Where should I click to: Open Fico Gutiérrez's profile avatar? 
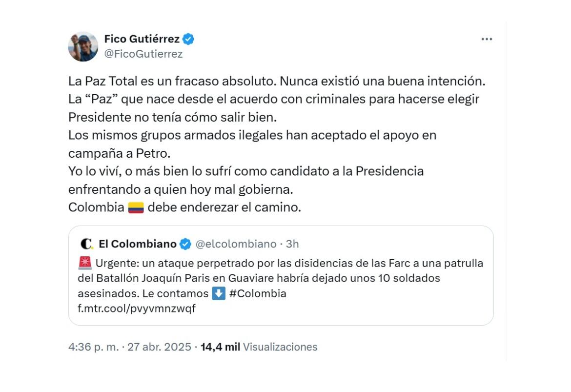[x=83, y=47]
